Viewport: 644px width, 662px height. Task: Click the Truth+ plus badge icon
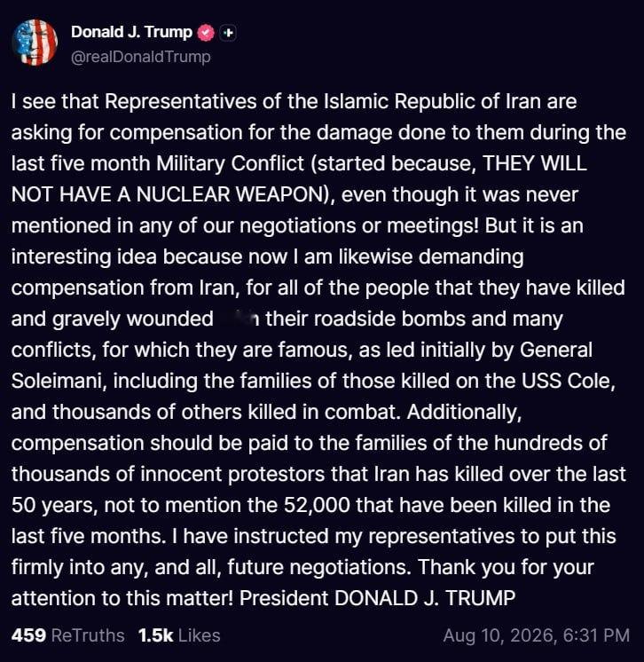(x=228, y=33)
